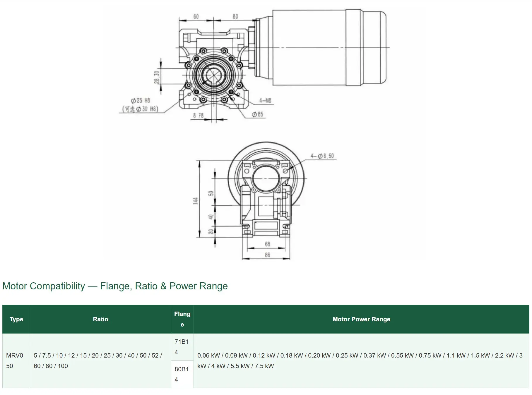The image size is (532, 395).
Task: Click the 71B14 flange cell
Action: 182,347
